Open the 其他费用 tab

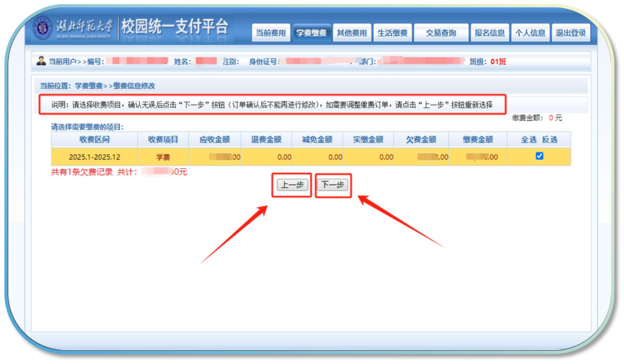tap(352, 32)
